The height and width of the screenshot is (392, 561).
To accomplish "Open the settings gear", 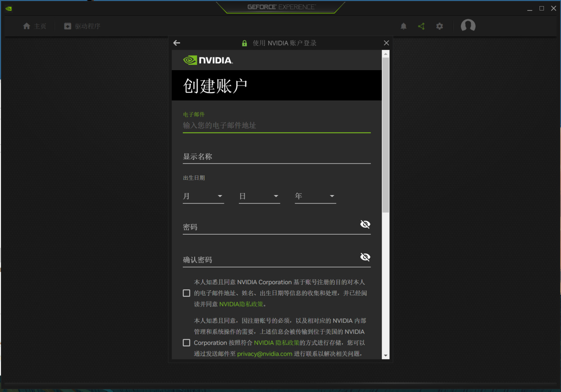I will (x=440, y=26).
